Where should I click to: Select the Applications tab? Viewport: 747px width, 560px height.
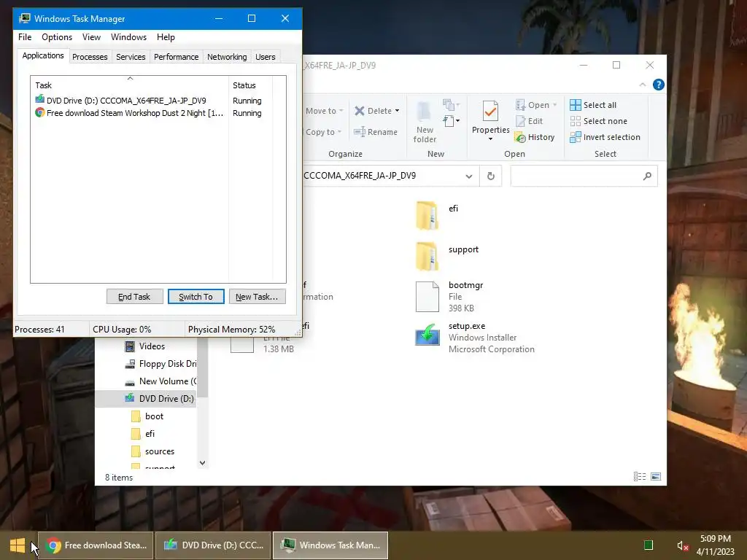pyautogui.click(x=43, y=55)
